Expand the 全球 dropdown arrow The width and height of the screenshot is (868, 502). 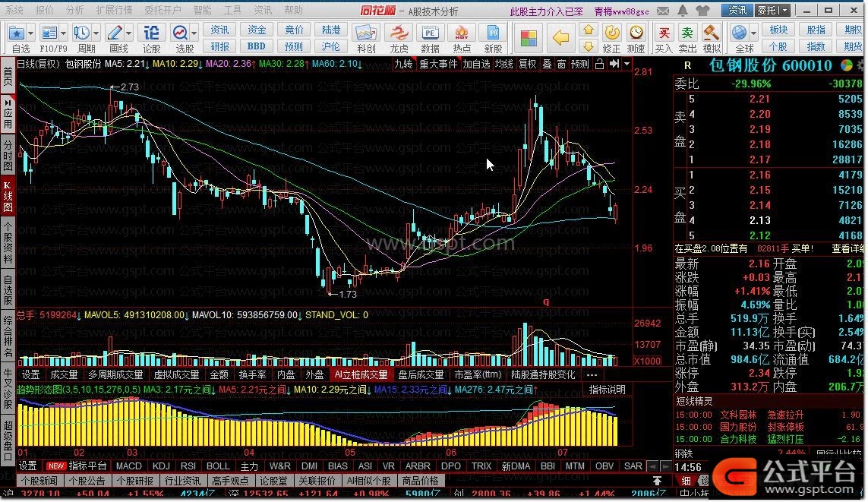click(753, 33)
